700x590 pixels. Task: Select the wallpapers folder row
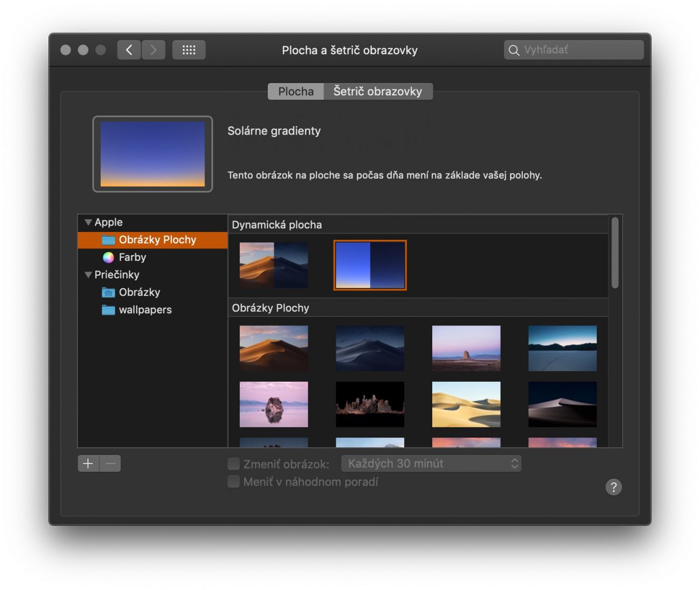coord(153,309)
